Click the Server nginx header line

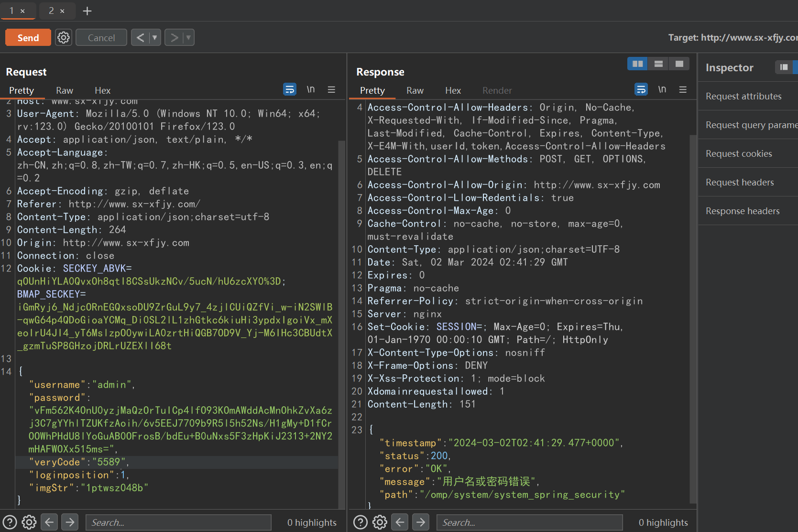tap(404, 314)
